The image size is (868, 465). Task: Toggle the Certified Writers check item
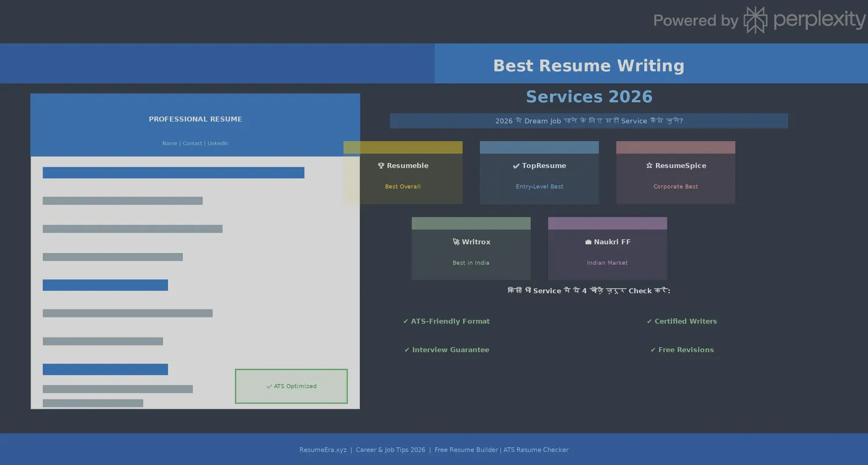649,321
